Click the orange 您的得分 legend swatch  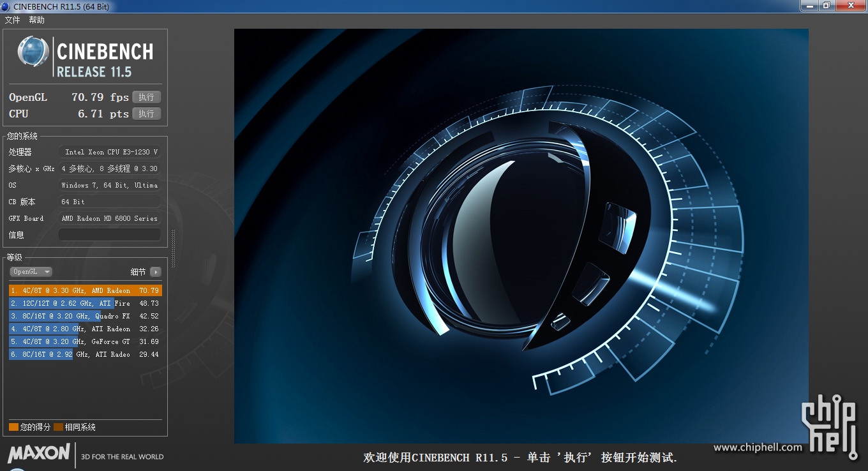[13, 427]
